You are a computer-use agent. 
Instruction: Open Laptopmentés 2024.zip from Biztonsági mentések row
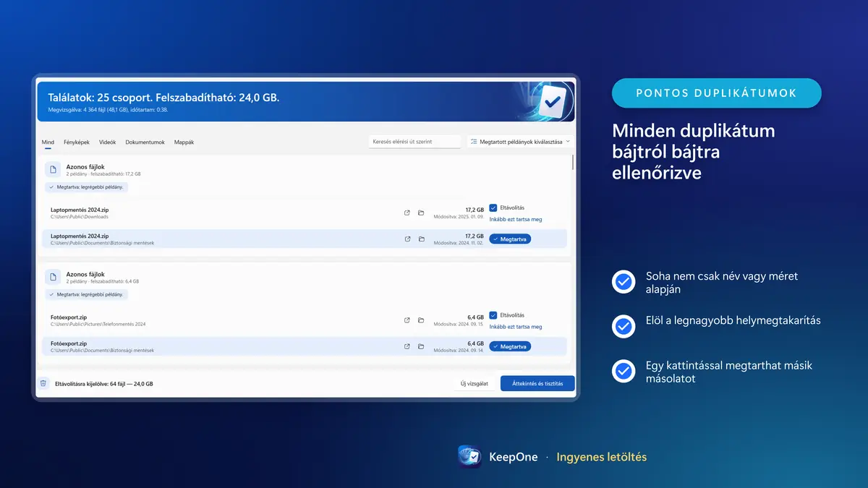point(407,239)
